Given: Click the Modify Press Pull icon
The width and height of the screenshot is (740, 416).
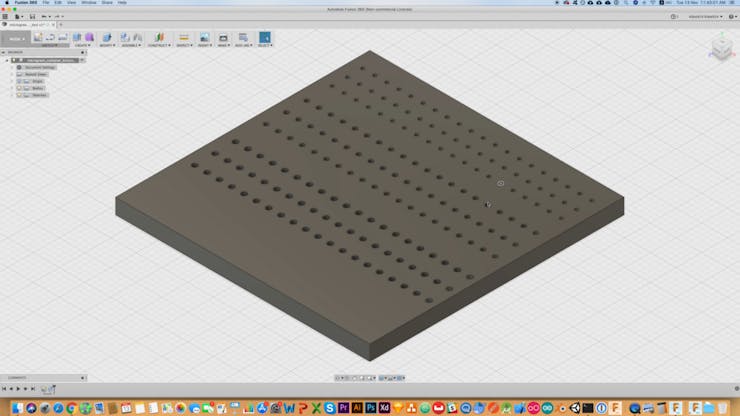Looking at the screenshot, I should [x=107, y=37].
